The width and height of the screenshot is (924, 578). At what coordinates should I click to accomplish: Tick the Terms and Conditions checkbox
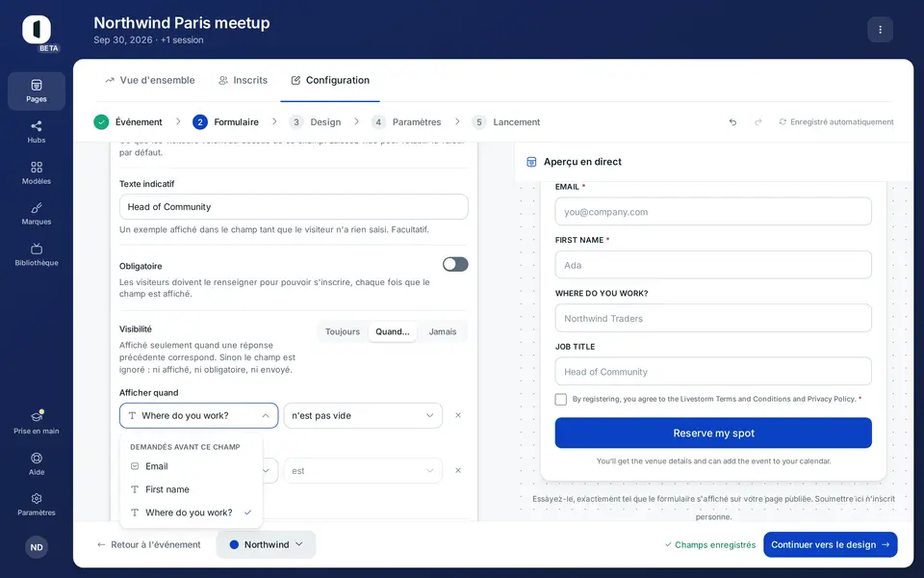(x=560, y=399)
